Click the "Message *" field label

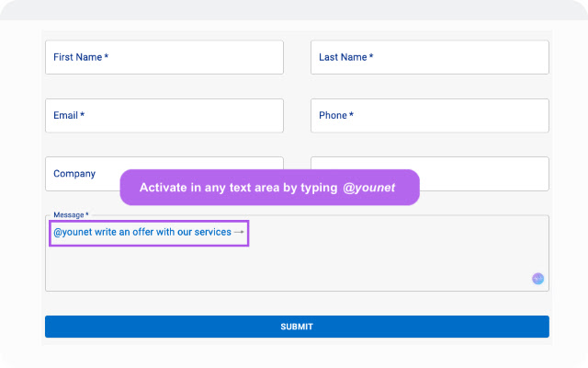71,214
